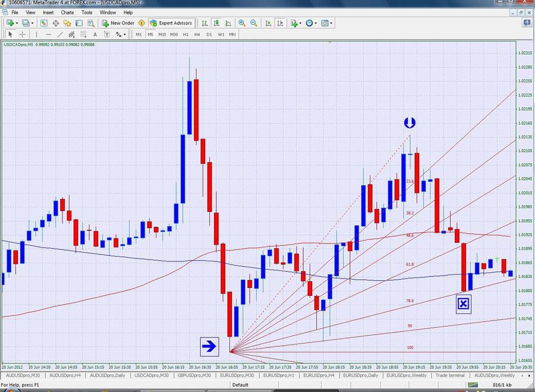The width and height of the screenshot is (535, 392).
Task: Toggle the M15 timeframe button
Action: [x=162, y=34]
